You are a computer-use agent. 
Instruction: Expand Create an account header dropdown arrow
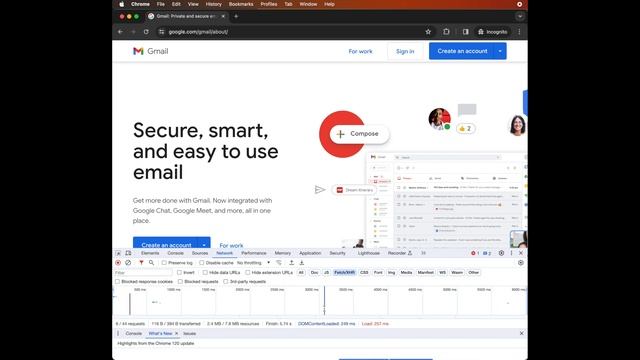(x=500, y=51)
